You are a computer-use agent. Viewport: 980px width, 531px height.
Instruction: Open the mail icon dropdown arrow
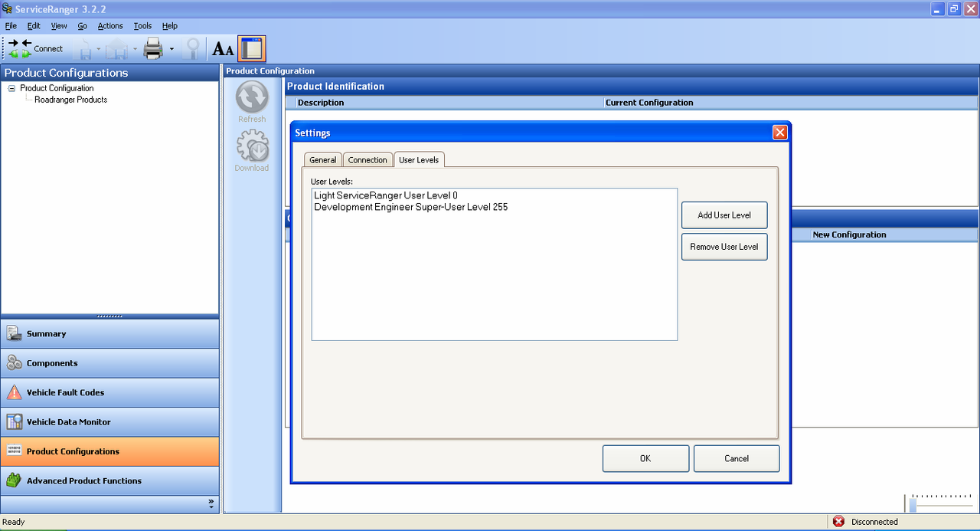click(136, 49)
